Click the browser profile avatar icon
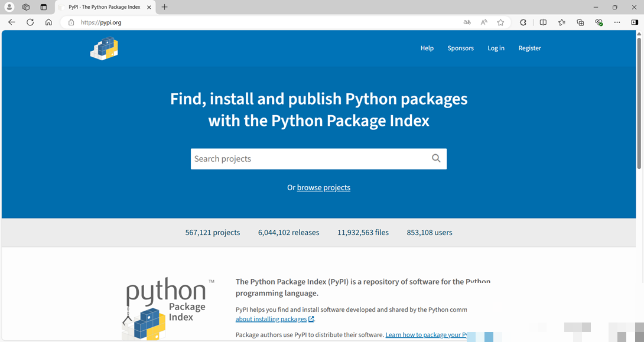The width and height of the screenshot is (644, 342). coord(9,7)
